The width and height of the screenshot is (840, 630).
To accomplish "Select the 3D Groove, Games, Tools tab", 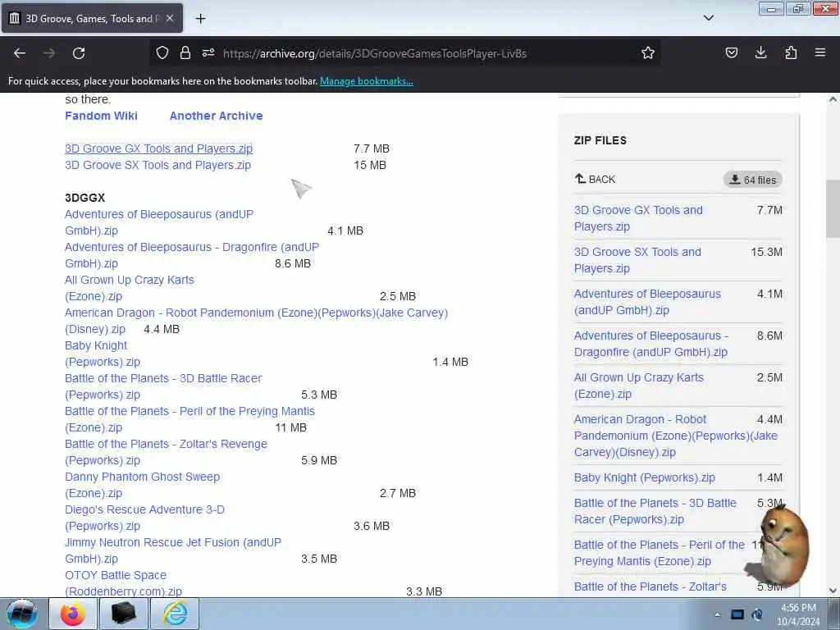I will click(92, 18).
